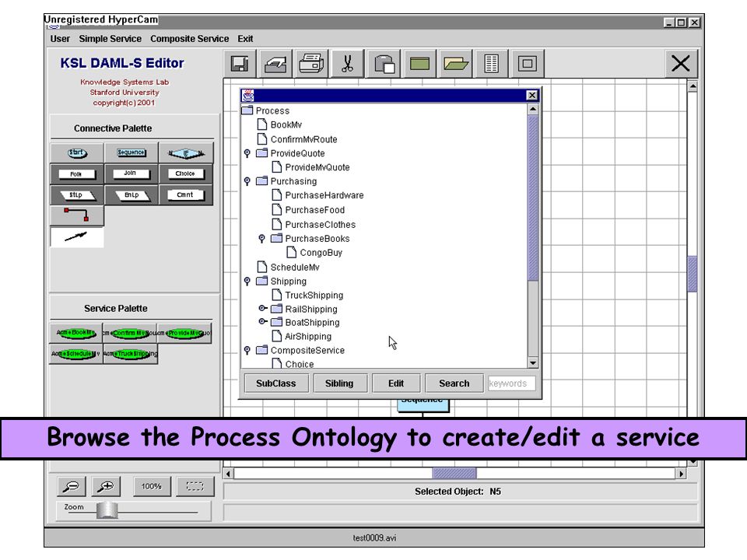747x560 pixels.
Task: Click the Sibling button
Action: pyautogui.click(x=339, y=383)
